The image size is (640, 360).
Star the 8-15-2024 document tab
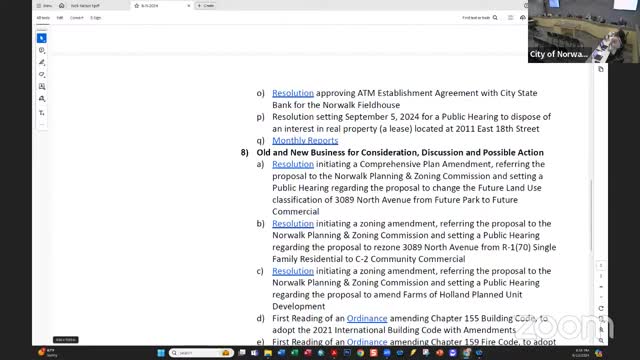pyautogui.click(x=137, y=6)
